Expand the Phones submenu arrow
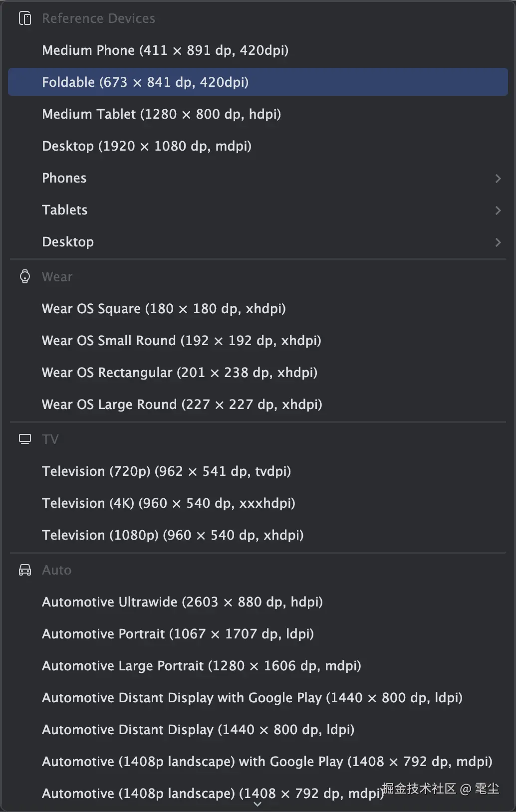Screen dimensions: 516x812 pyautogui.click(x=498, y=178)
